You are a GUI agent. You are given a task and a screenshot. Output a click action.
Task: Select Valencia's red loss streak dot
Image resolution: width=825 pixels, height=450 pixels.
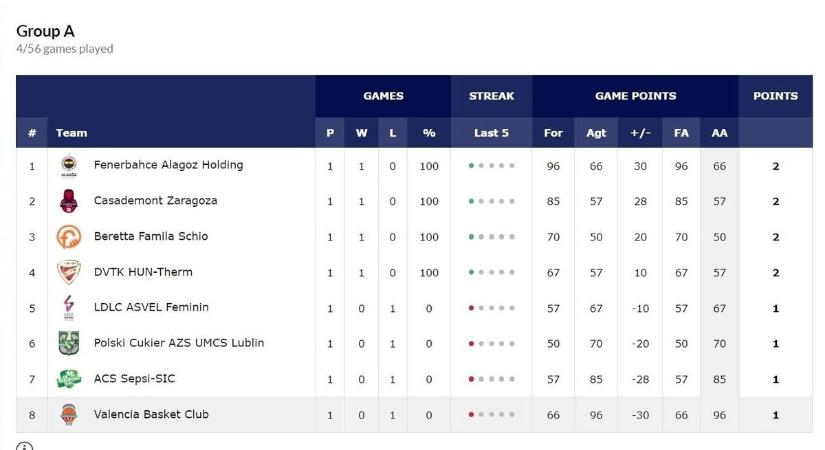click(471, 415)
